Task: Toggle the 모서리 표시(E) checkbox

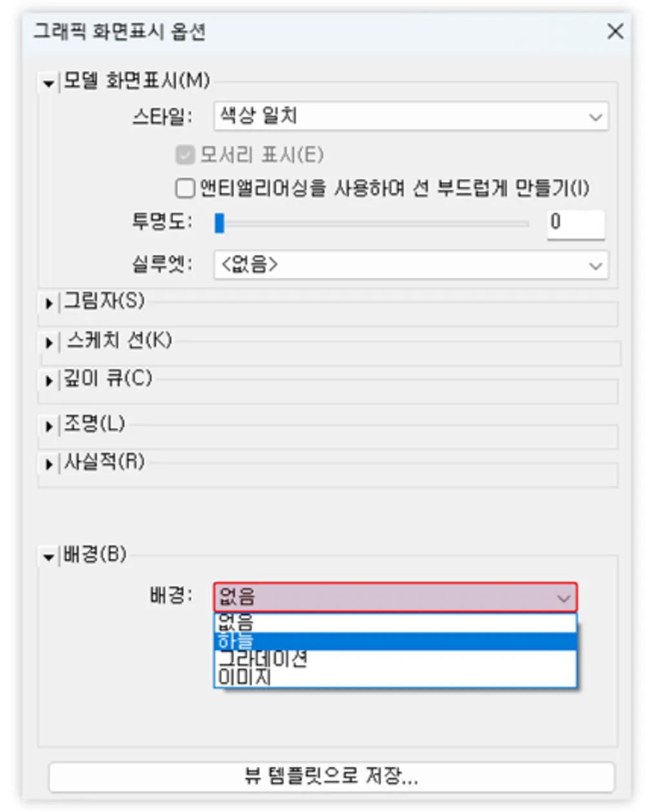Action: (x=185, y=155)
